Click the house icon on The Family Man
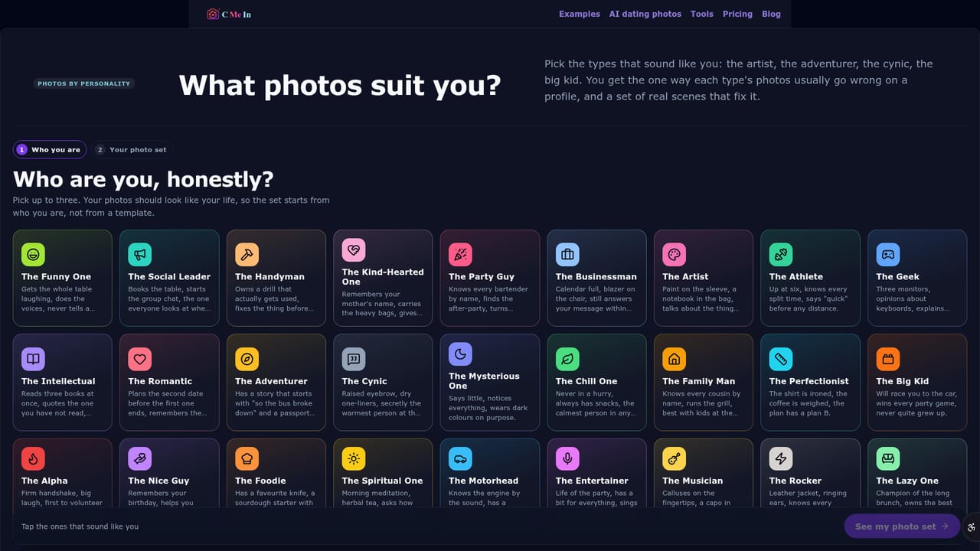This screenshot has height=551, width=980. [x=674, y=359]
